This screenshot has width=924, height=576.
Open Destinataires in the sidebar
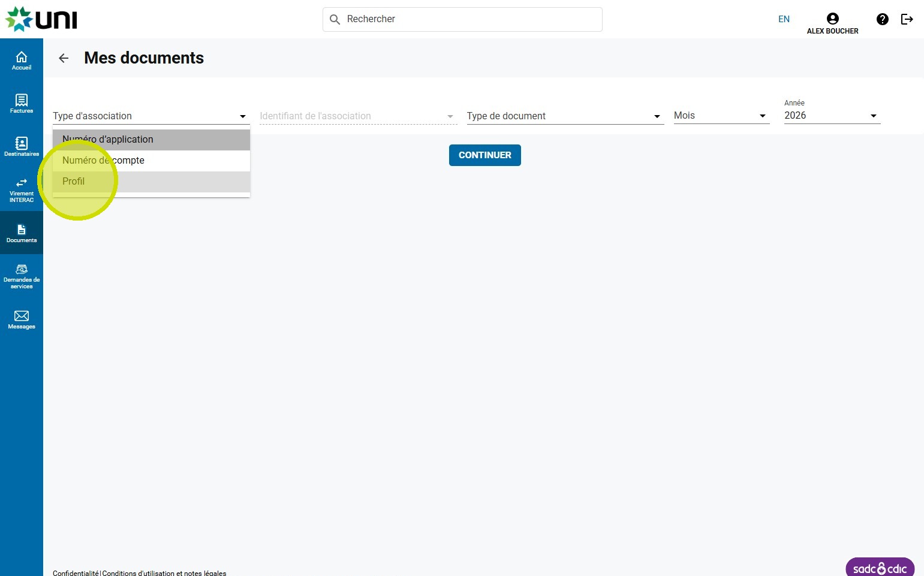(x=22, y=147)
